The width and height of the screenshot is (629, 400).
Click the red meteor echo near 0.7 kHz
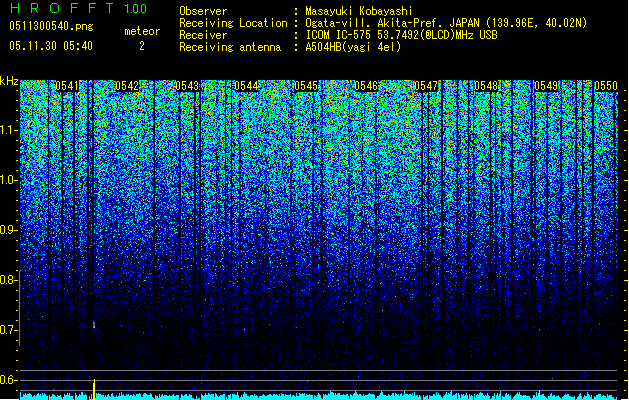(94, 325)
